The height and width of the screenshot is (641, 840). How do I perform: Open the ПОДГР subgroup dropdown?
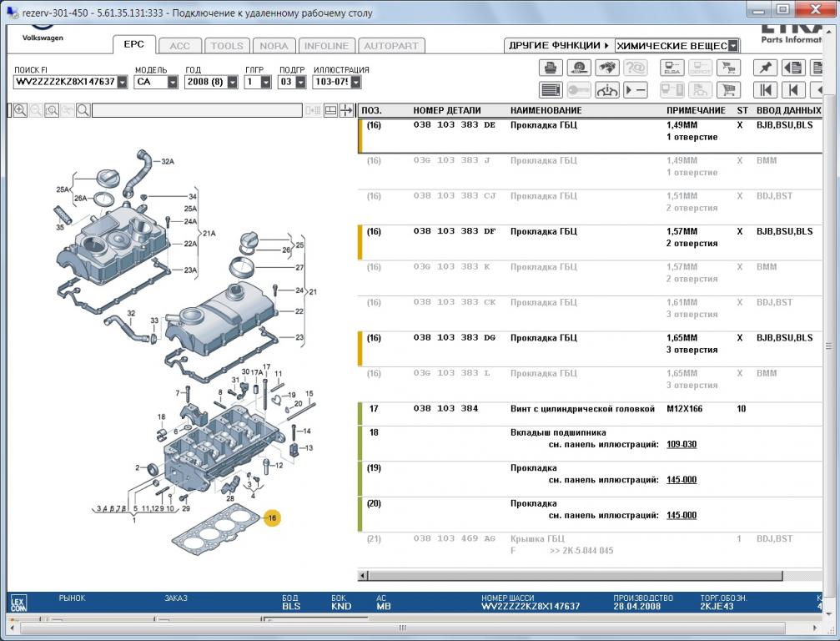(301, 82)
